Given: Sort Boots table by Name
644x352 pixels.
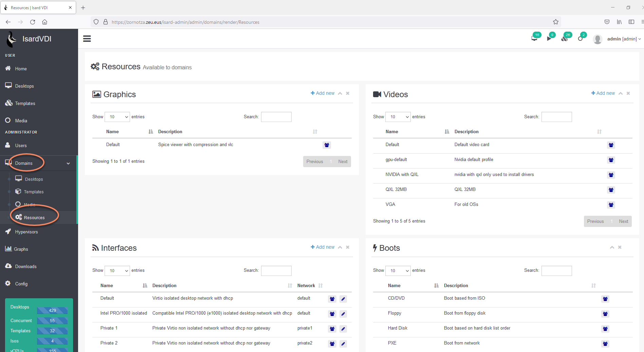Looking at the screenshot, I should (413, 286).
